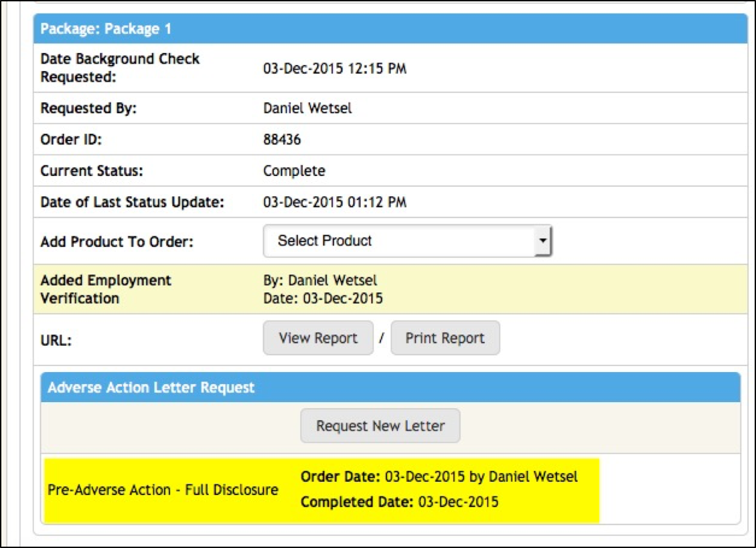The image size is (756, 548).
Task: Click the View Report button
Action: (x=318, y=339)
